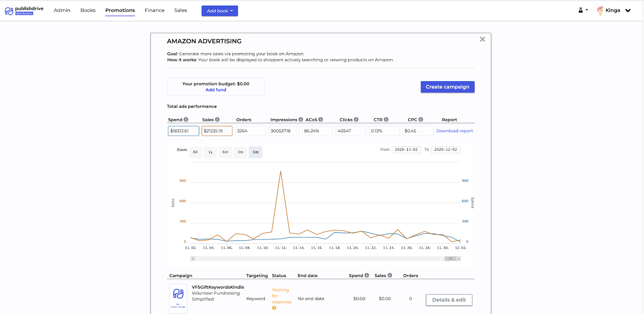
Task: Click the Waiting for response status text
Action: pyautogui.click(x=281, y=296)
